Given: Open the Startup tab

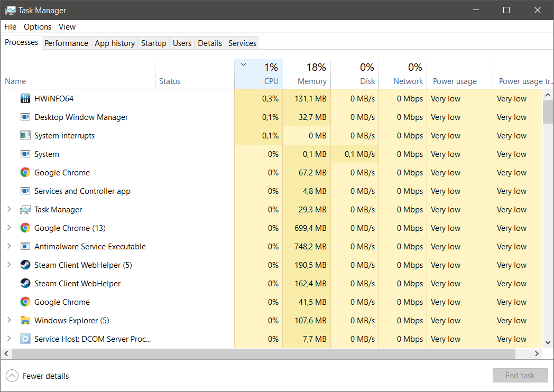Looking at the screenshot, I should tap(153, 43).
